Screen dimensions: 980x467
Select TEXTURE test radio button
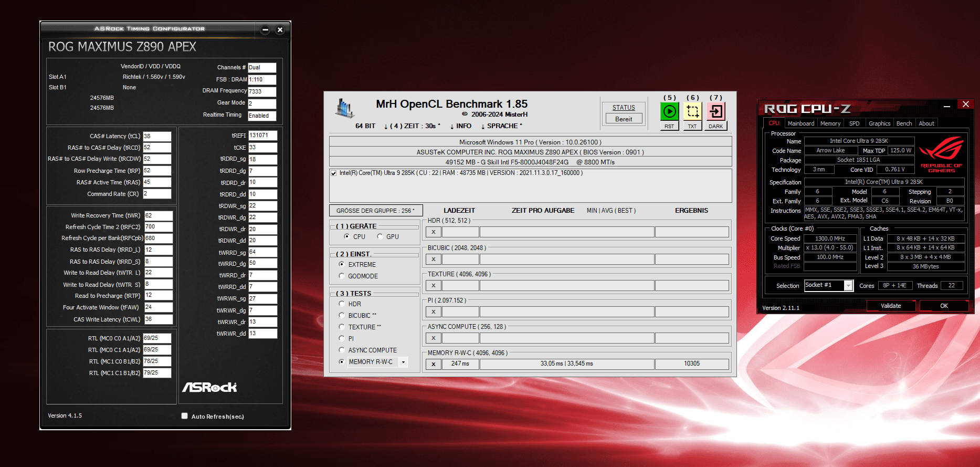(x=342, y=327)
